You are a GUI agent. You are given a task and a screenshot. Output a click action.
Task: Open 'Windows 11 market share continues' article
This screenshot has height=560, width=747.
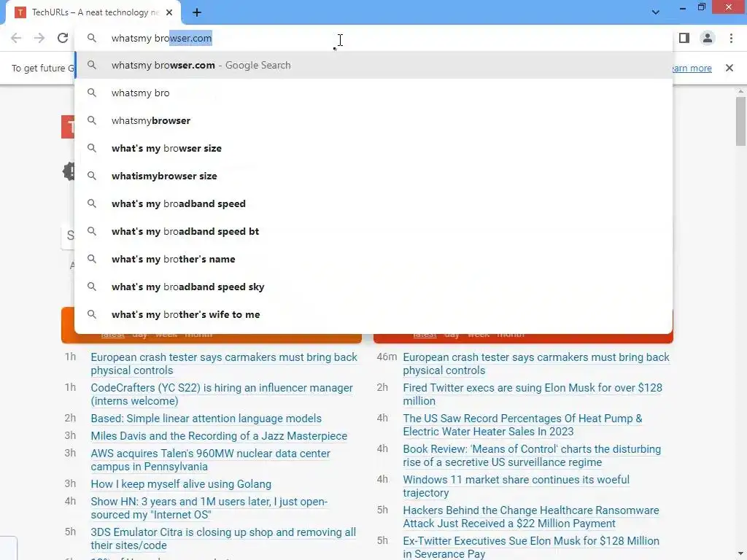516,486
